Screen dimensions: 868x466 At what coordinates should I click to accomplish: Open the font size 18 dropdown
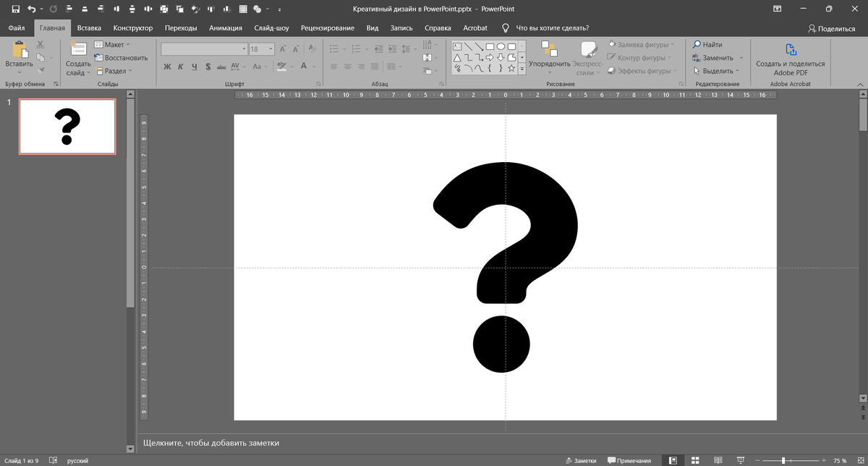click(271, 49)
